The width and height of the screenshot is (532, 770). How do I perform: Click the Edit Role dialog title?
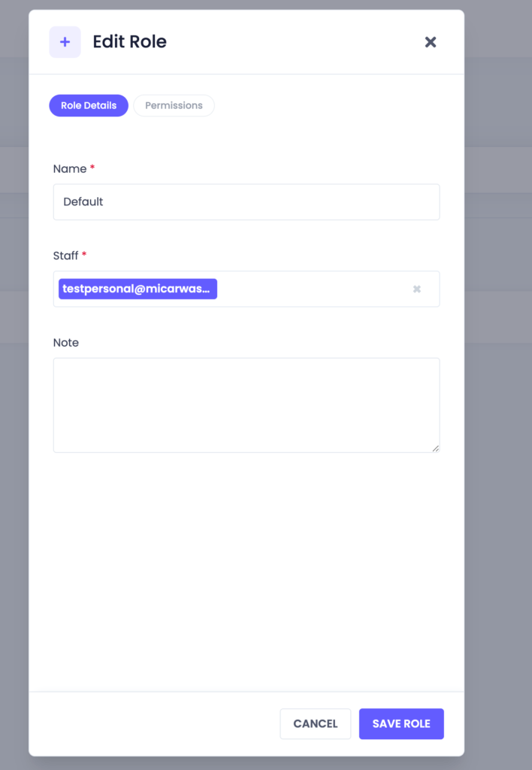tap(129, 42)
